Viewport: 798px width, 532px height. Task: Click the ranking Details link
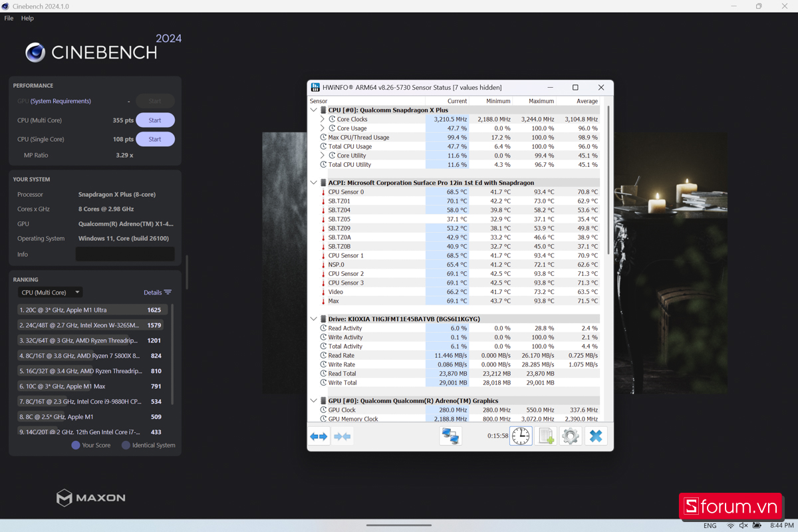pyautogui.click(x=153, y=293)
